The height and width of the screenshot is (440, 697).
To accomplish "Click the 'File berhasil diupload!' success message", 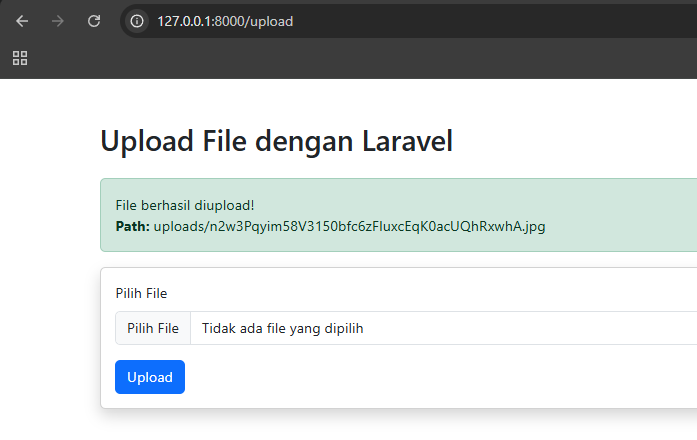I will 185,205.
